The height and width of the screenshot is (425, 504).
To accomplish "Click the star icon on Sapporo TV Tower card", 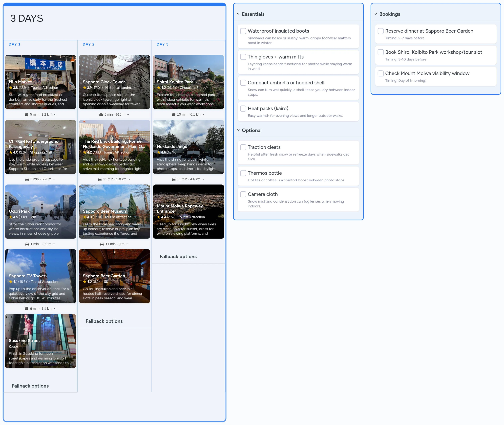I will [x=11, y=282].
